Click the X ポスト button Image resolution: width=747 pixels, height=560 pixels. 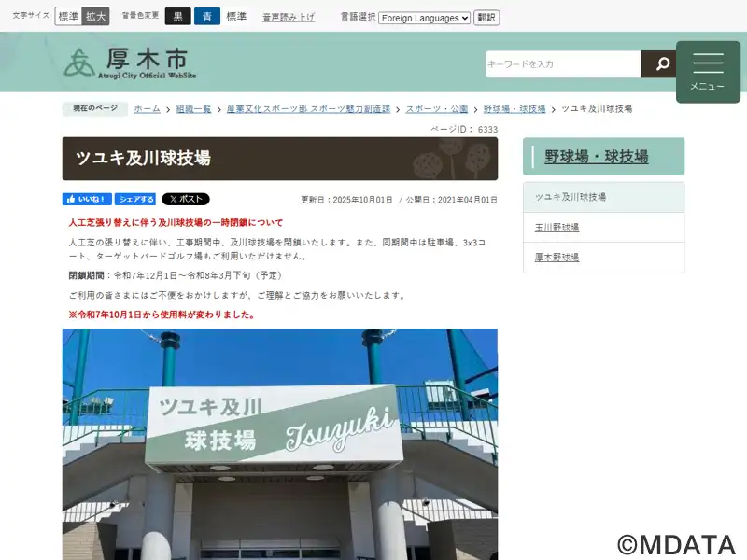pos(185,199)
